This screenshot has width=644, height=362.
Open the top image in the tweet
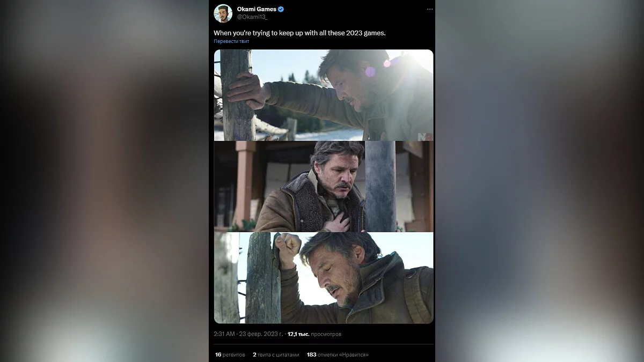324,95
